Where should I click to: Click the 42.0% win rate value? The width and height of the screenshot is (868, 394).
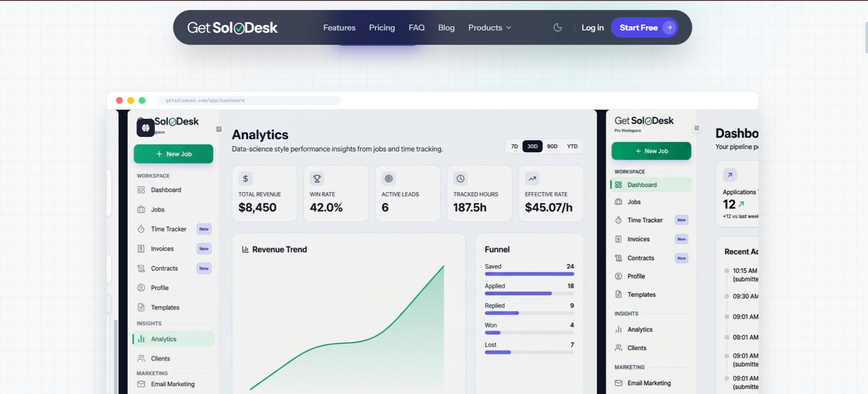point(326,208)
